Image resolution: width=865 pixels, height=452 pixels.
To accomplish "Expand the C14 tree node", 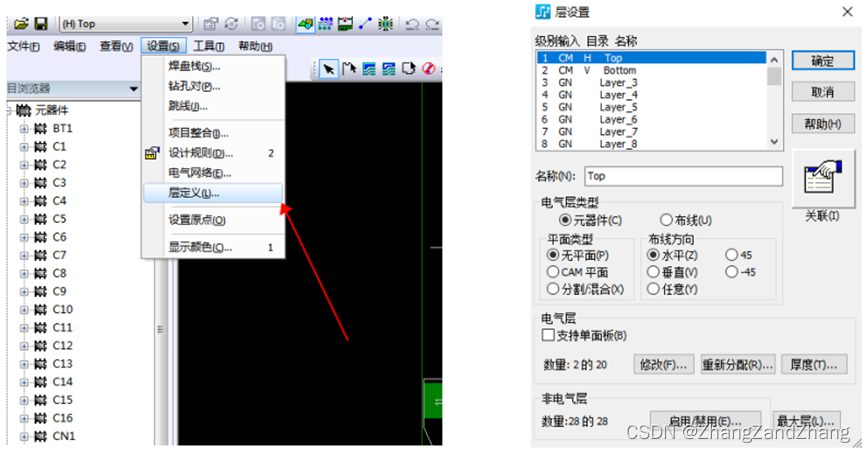I will coord(24,382).
